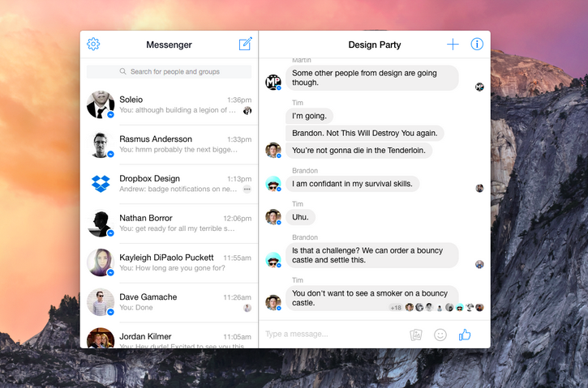588x388 pixels.
Task: Click the "Uhu." message bubble
Action: [x=300, y=217]
